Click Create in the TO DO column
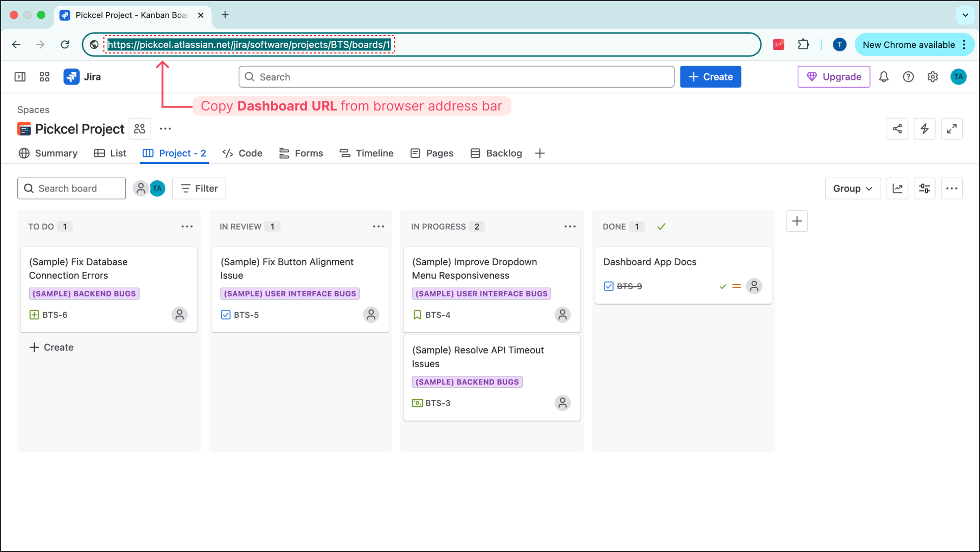The width and height of the screenshot is (980, 552). 51,347
